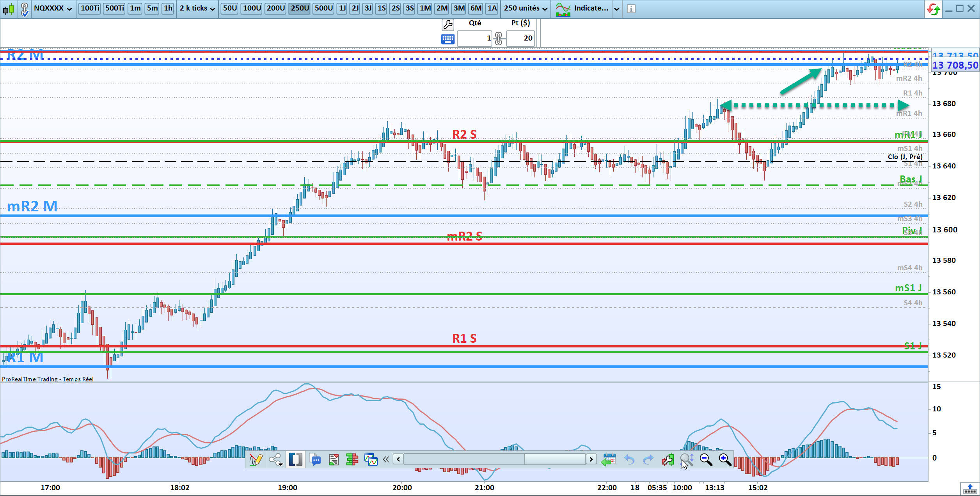Click the wrench icon above the keyboard icon
Image resolution: width=980 pixels, height=496 pixels.
tap(447, 25)
